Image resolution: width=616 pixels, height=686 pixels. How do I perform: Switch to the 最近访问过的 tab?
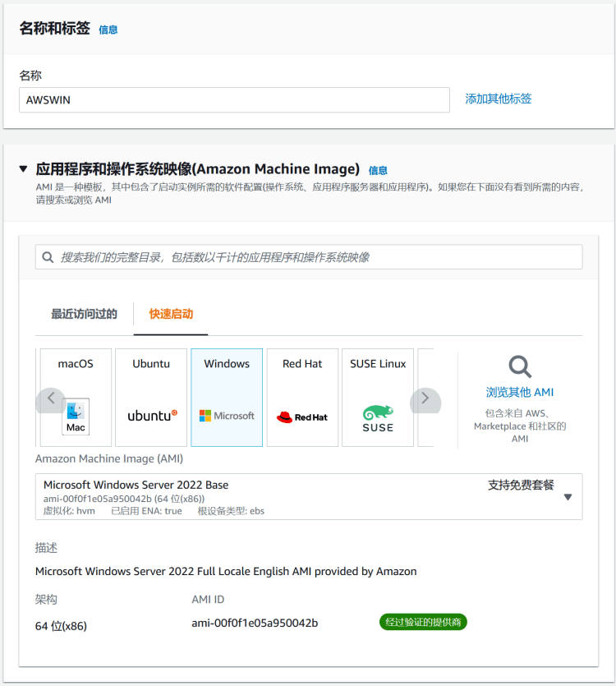[84, 314]
